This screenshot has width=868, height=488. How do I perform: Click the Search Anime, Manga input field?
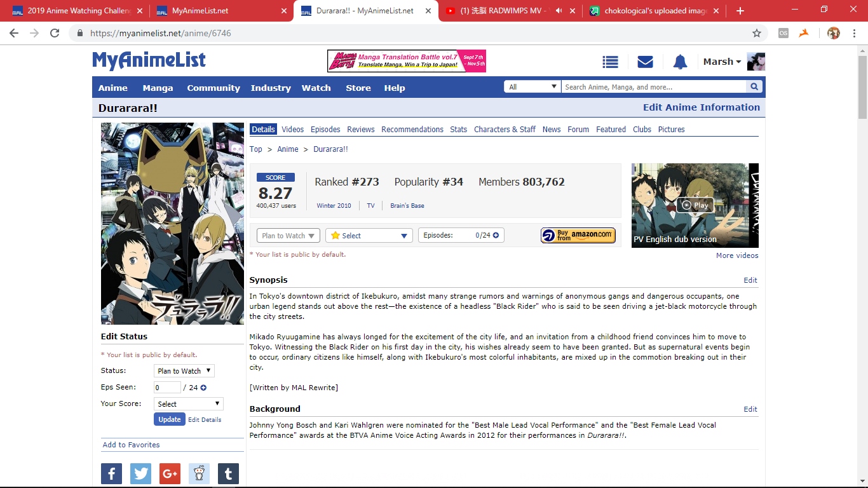coord(654,87)
